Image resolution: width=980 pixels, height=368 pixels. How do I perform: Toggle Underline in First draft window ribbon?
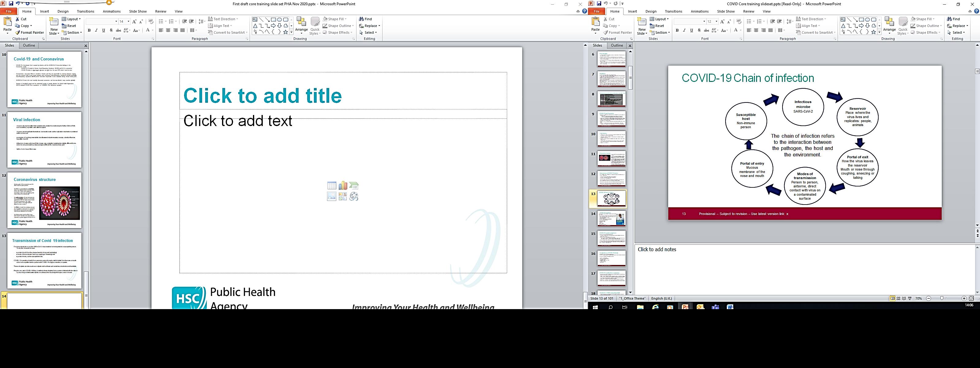[x=104, y=30]
